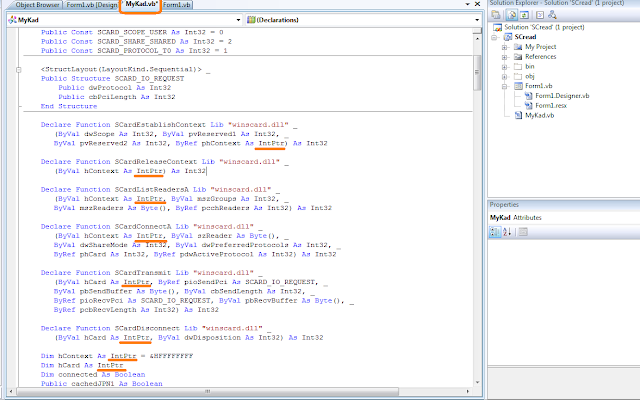Open the active files list dropdown arrow
The width and height of the screenshot is (640, 400).
point(468,4)
